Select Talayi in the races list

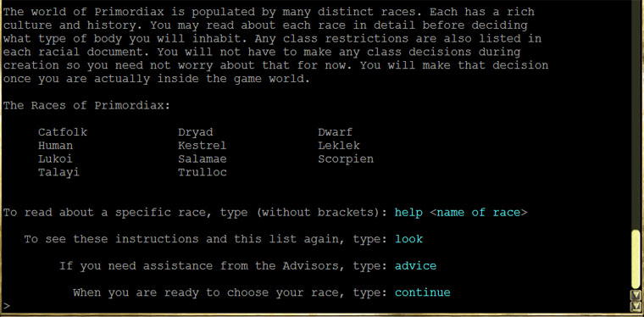tap(58, 172)
